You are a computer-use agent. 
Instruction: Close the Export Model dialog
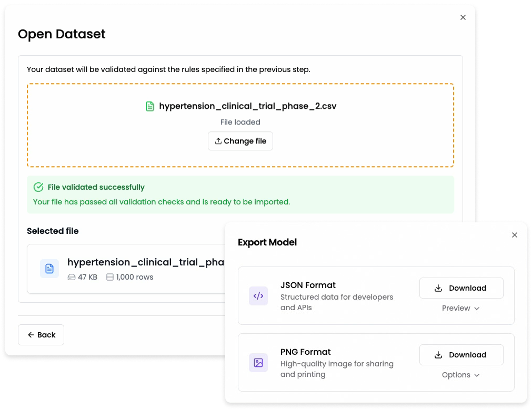point(514,235)
